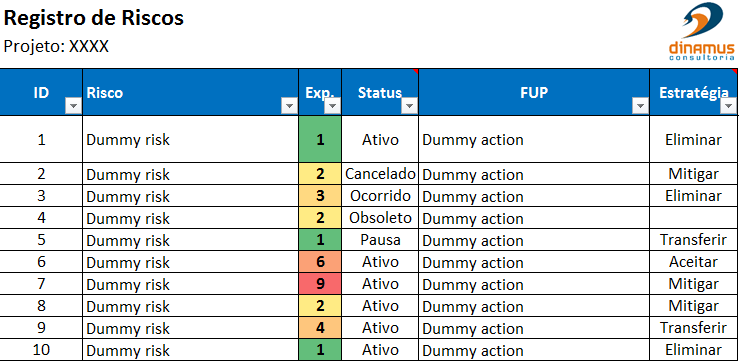The width and height of the screenshot is (739, 361).
Task: Select the Projeto: XXXX cell
Action: tap(56, 46)
